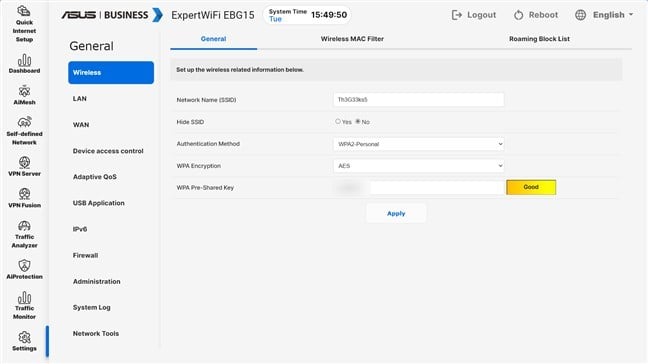
Task: Open the WPA Encryption dropdown
Action: coord(419,166)
